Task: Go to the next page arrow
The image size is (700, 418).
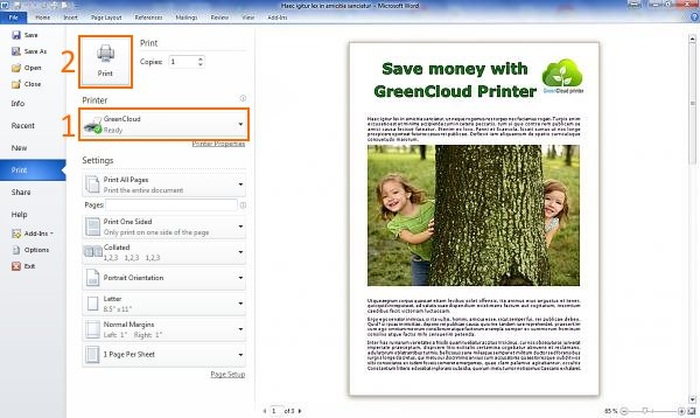Action: click(x=300, y=410)
